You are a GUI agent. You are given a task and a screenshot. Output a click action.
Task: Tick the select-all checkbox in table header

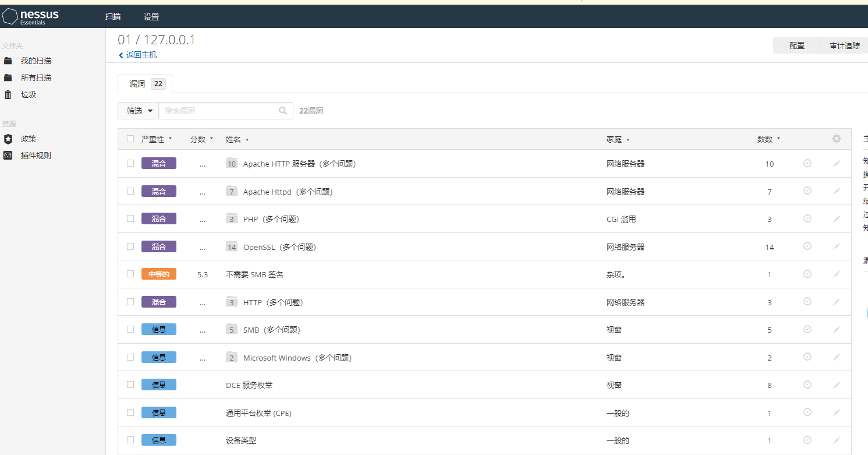(130, 139)
